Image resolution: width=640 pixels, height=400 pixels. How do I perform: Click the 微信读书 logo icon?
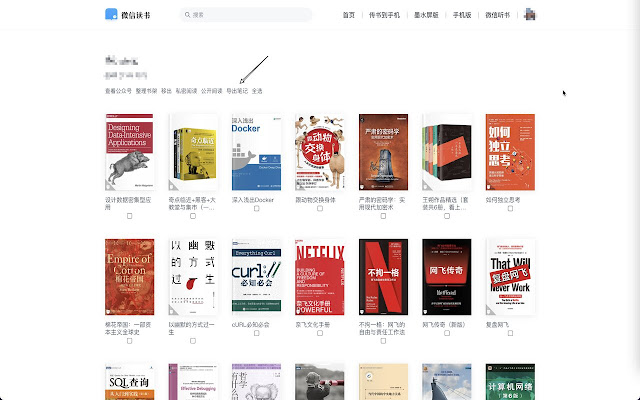[111, 14]
